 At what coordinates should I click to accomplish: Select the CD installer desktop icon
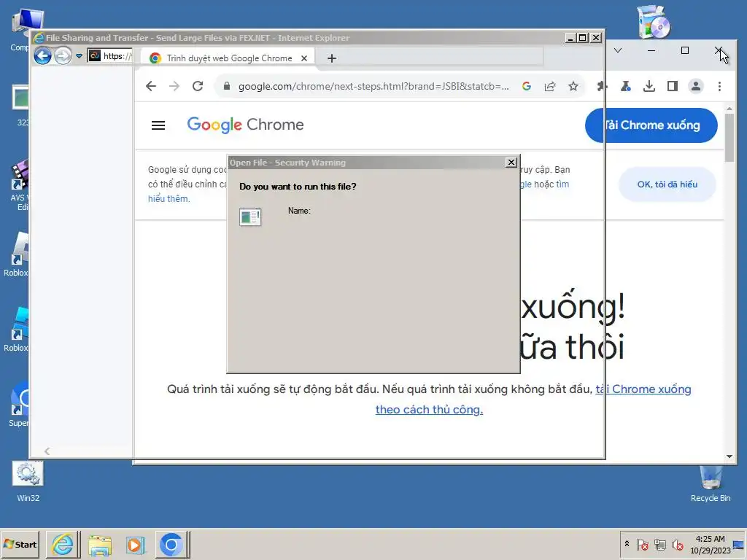coord(654,23)
